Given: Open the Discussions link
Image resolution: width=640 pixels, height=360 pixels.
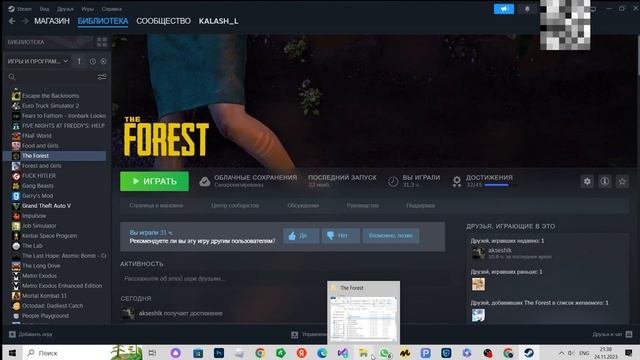Looking at the screenshot, I should [x=303, y=205].
